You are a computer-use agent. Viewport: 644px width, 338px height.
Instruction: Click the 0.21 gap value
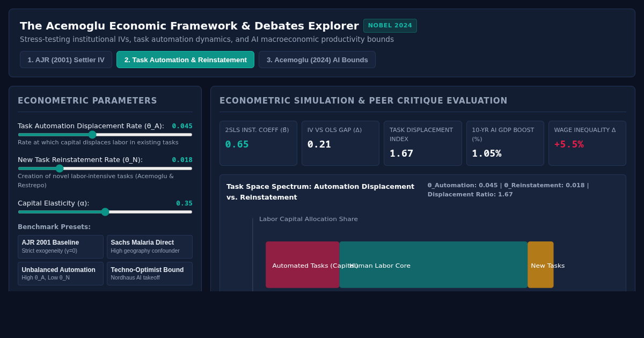coord(319,144)
